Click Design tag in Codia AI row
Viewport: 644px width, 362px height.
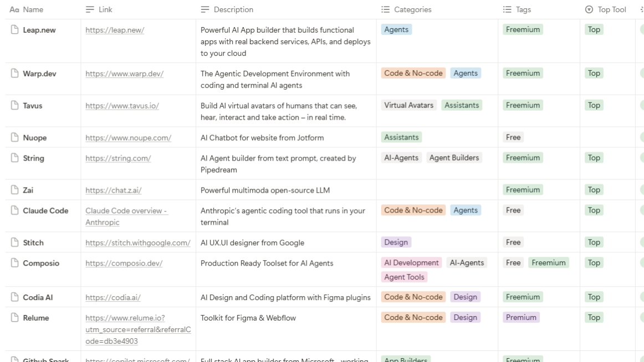tap(466, 297)
